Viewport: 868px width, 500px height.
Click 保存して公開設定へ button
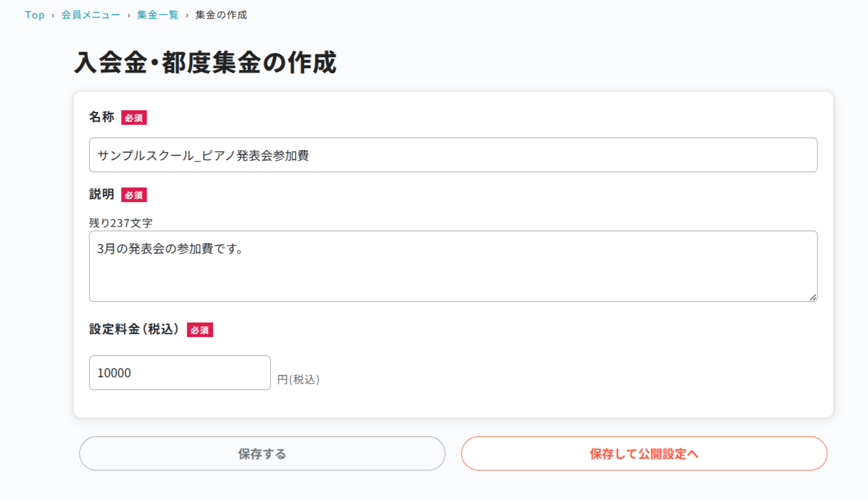[x=644, y=454]
